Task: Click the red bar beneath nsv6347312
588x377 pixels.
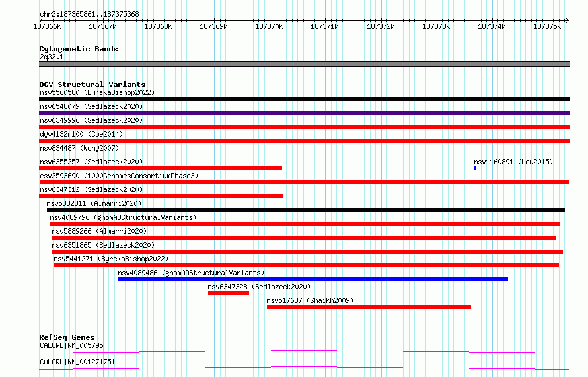Action: click(161, 196)
